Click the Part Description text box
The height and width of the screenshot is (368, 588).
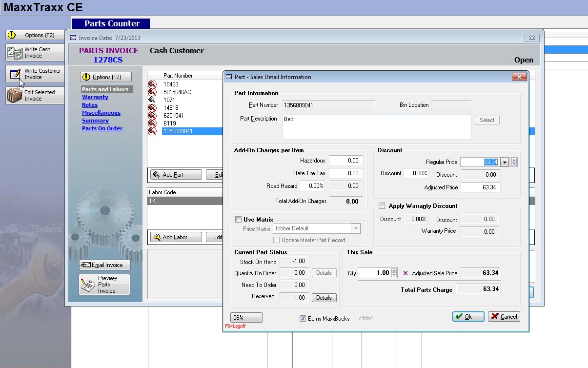(376, 127)
